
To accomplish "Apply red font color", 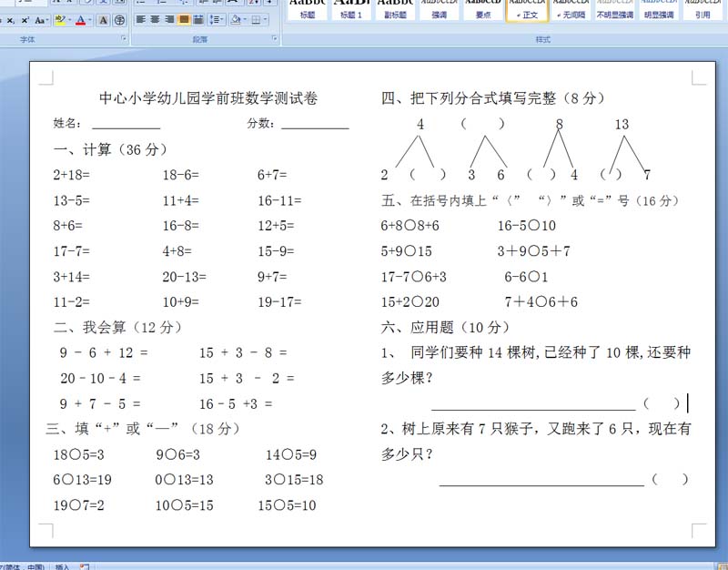I will [80, 20].
